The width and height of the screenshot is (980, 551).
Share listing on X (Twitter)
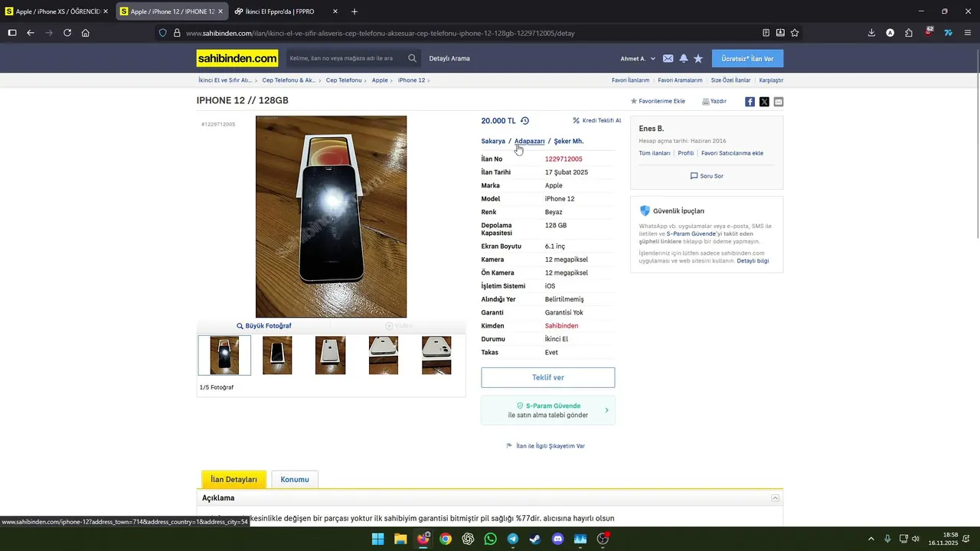(764, 102)
